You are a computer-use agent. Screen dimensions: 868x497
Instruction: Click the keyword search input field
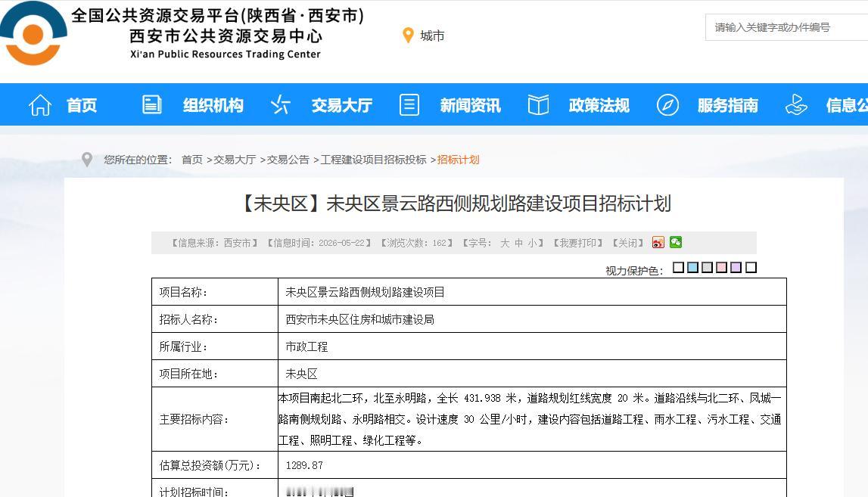click(786, 27)
